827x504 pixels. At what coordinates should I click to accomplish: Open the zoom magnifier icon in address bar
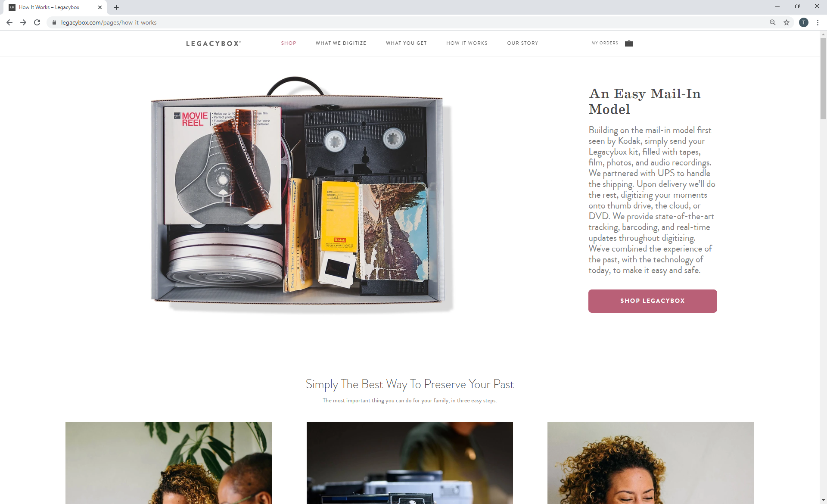pyautogui.click(x=773, y=22)
